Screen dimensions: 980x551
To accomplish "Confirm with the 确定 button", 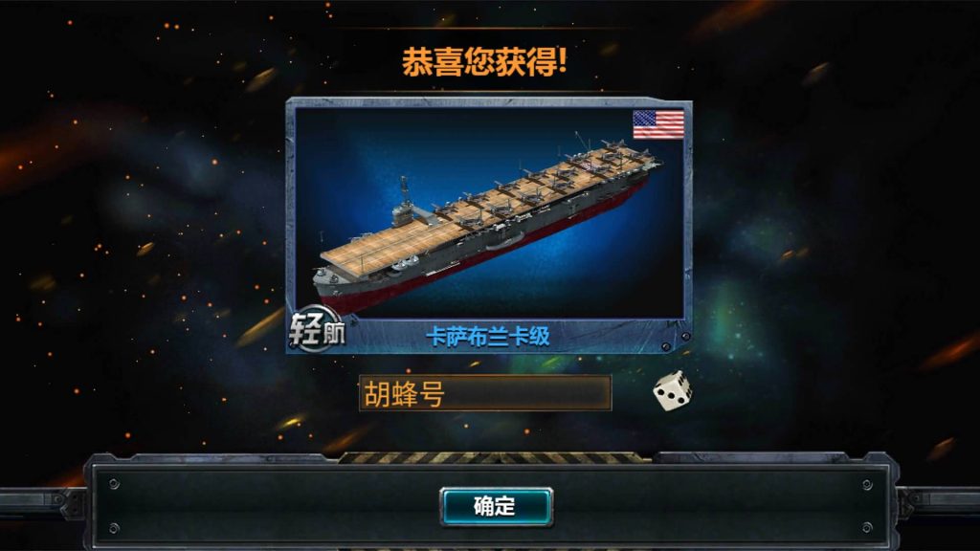I will point(496,506).
